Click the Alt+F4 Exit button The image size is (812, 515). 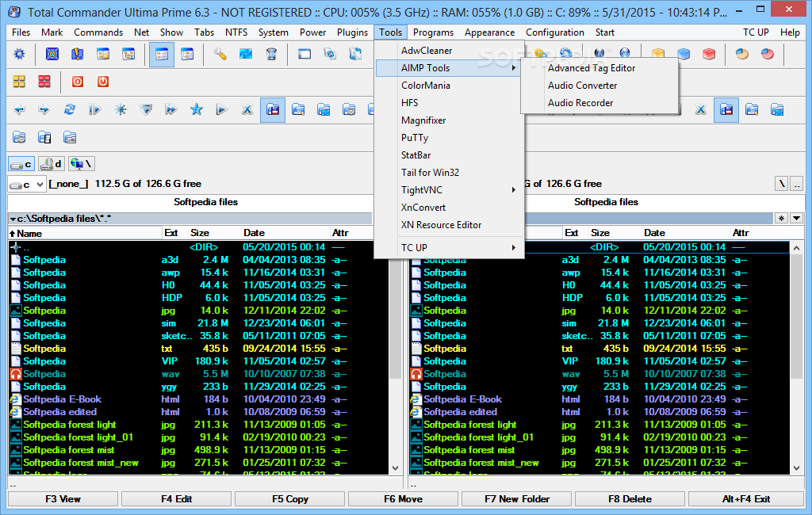[x=745, y=499]
